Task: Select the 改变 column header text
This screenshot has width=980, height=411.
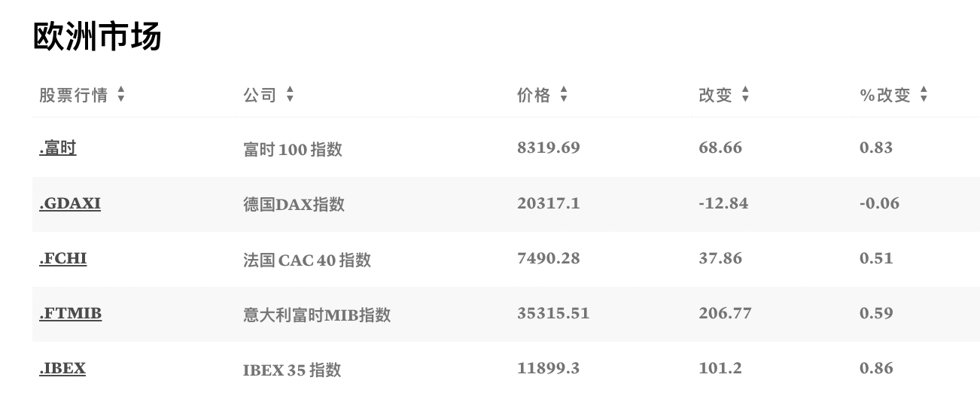Action: pyautogui.click(x=715, y=95)
